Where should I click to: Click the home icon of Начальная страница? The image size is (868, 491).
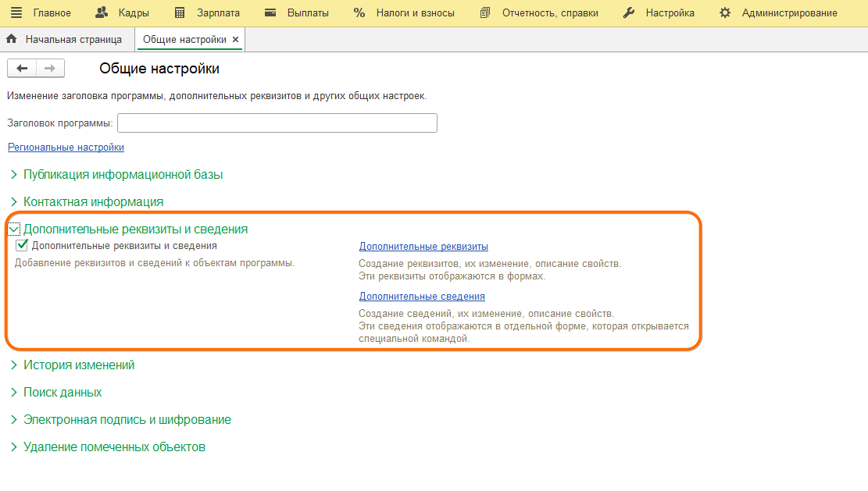(12, 39)
